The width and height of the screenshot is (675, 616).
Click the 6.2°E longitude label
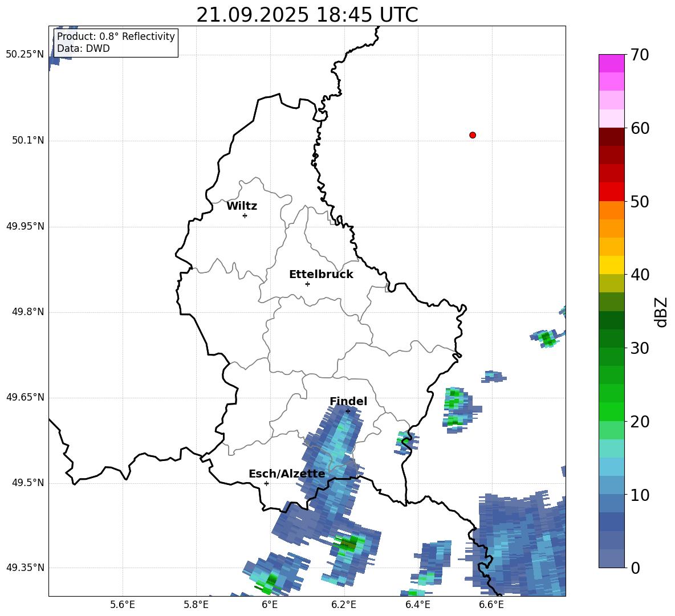coord(344,605)
